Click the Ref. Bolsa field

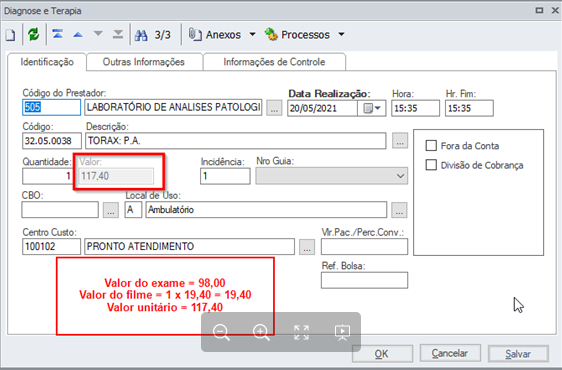pos(364,280)
